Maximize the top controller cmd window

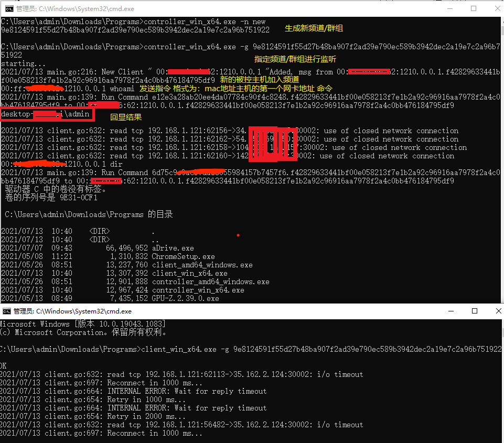[474, 9]
